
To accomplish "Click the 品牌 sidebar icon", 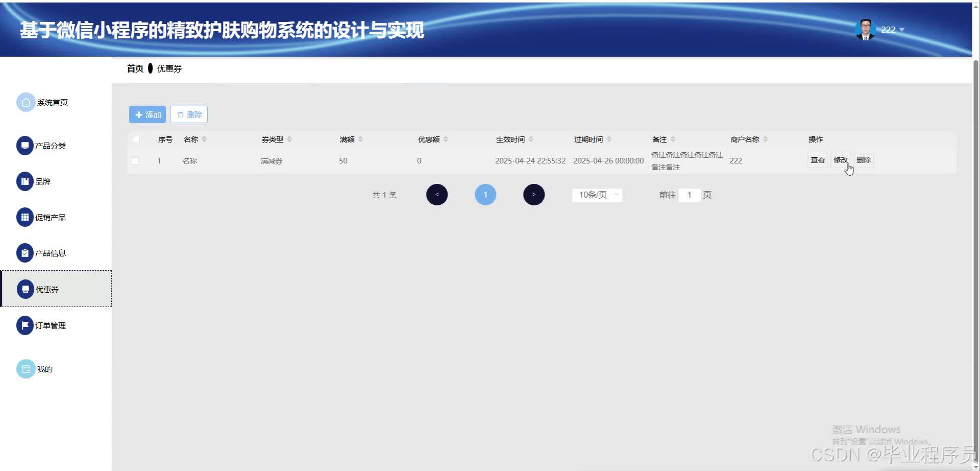I will coord(26,181).
